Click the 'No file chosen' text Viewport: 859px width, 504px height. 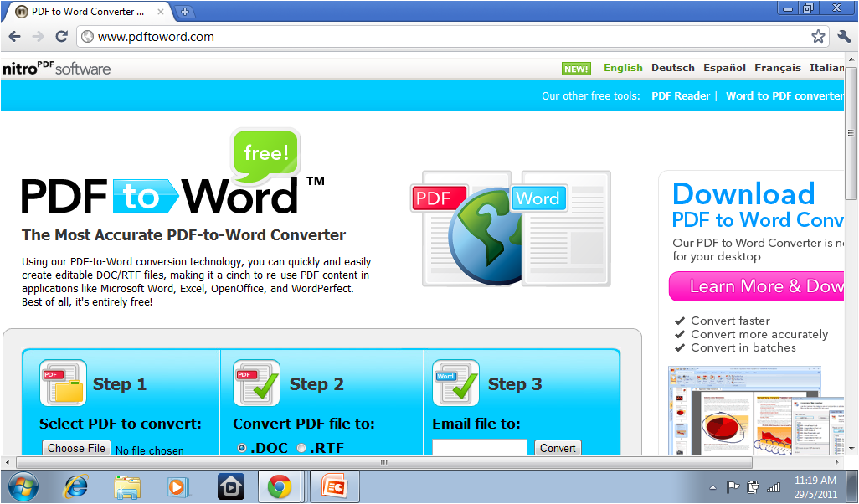coord(150,450)
